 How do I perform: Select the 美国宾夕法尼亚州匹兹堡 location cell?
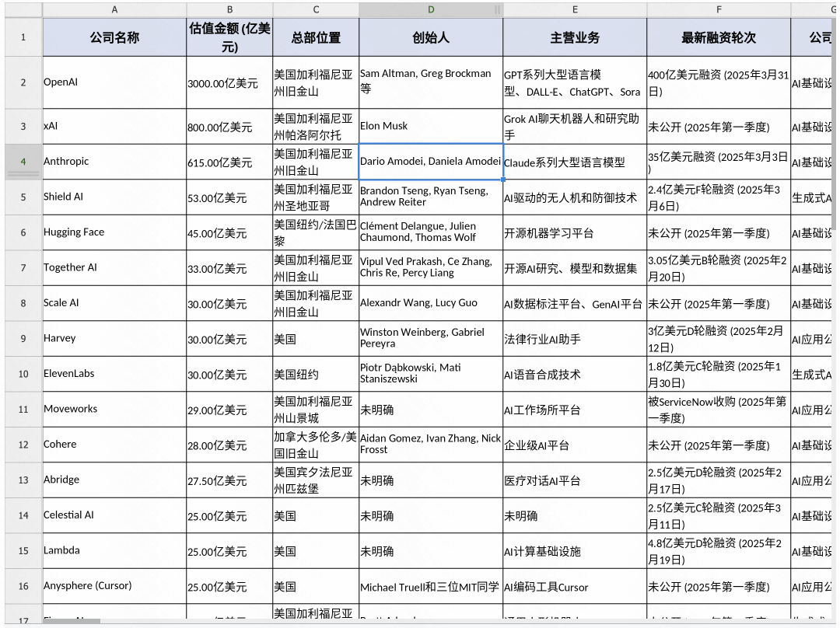coord(316,480)
